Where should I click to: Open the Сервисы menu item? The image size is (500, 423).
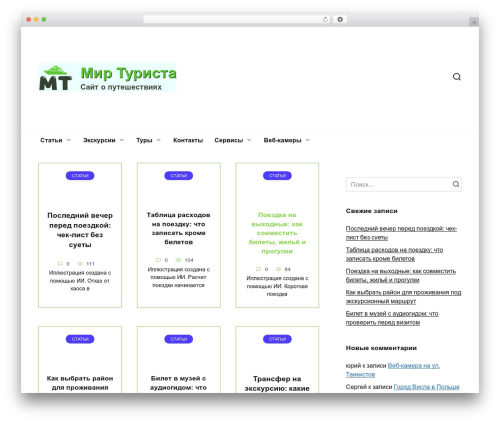click(x=229, y=140)
